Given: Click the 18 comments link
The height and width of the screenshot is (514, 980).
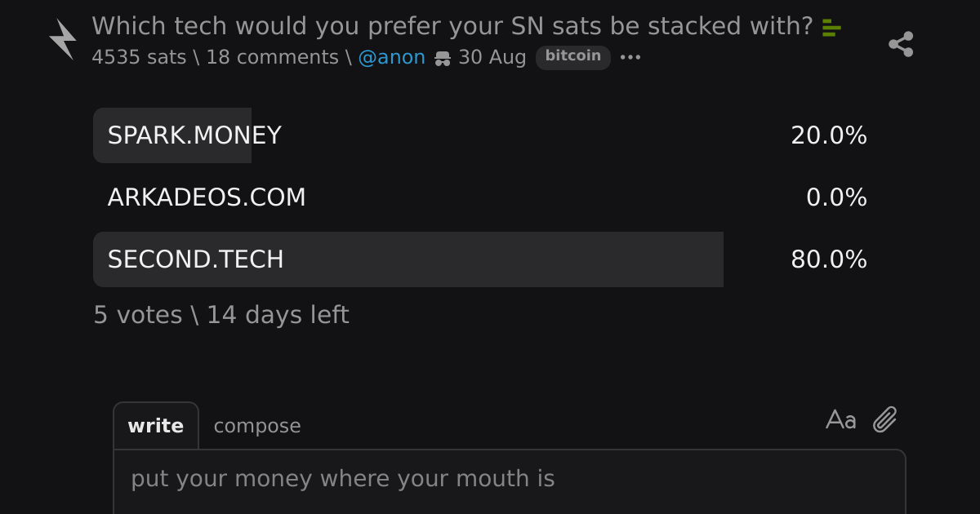Looking at the screenshot, I should point(272,57).
